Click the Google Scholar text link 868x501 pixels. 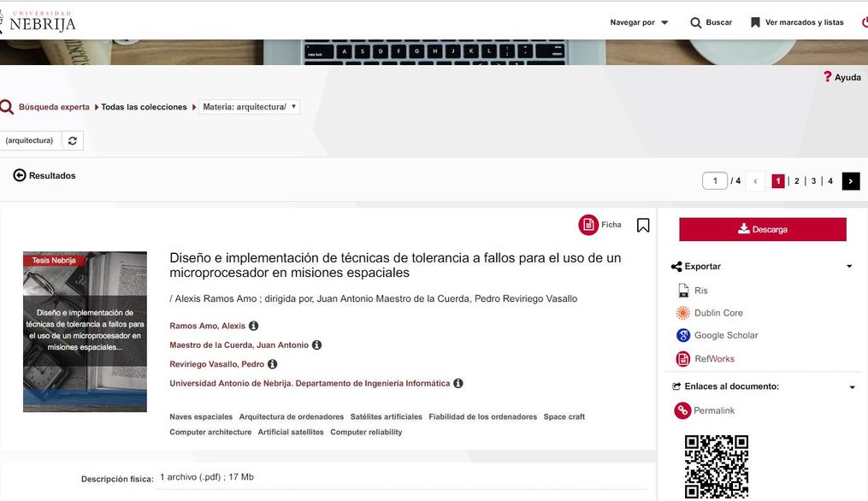(x=726, y=335)
